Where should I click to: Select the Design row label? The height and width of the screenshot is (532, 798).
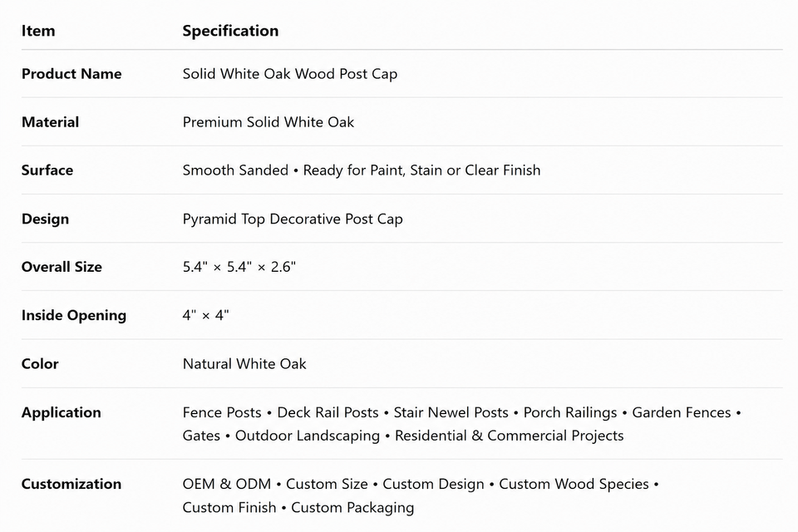click(45, 219)
